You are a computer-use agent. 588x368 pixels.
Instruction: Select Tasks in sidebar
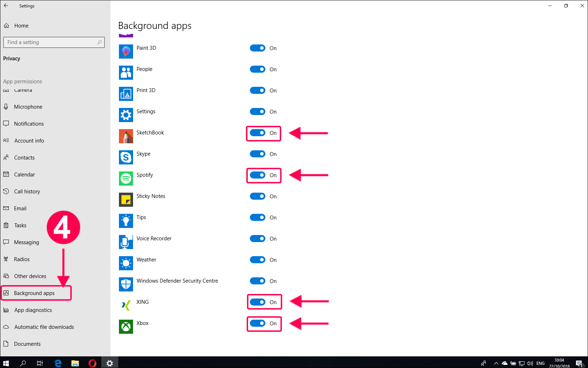[x=55, y=225]
